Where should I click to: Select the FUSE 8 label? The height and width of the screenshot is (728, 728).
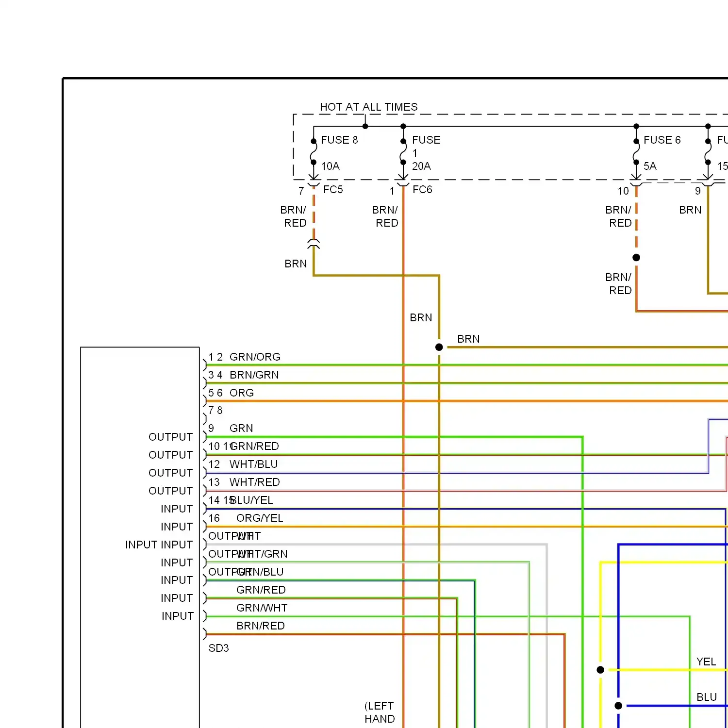[x=339, y=140]
